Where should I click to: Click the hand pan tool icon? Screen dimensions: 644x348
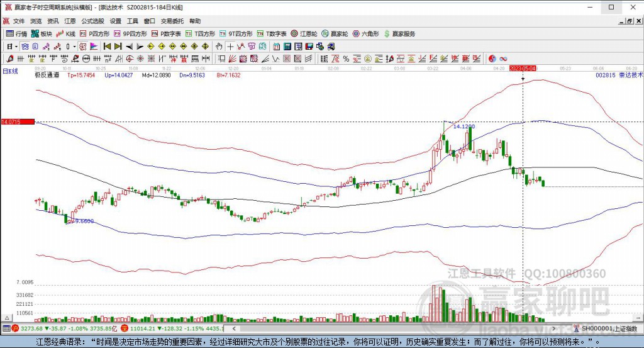coord(219,47)
